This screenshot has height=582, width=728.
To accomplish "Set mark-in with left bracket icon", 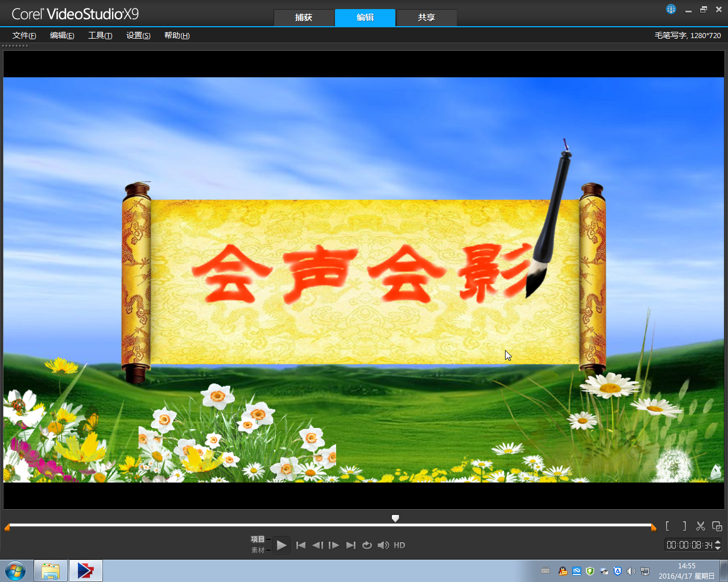I will tap(667, 526).
